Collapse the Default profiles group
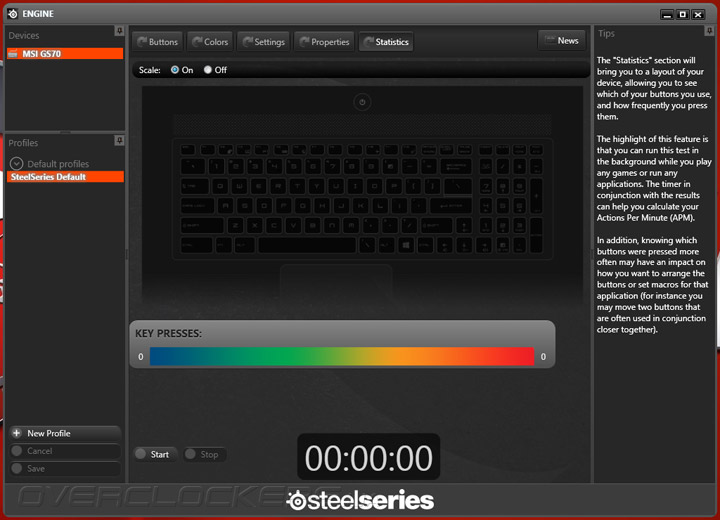The height and width of the screenshot is (520, 720). tap(17, 164)
